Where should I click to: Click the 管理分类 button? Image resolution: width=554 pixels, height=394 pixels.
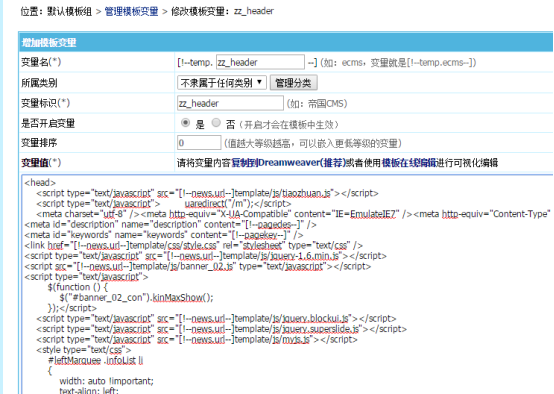[x=293, y=83]
